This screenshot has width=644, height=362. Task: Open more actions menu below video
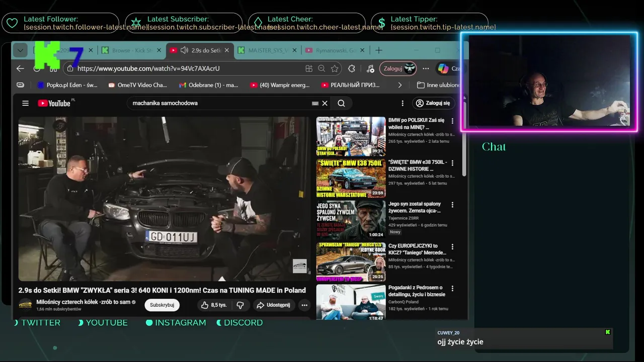click(x=304, y=305)
